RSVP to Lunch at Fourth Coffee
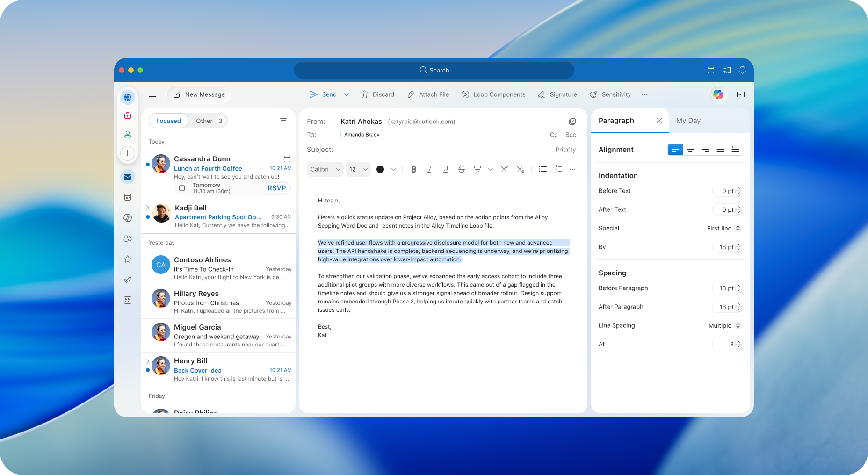The height and width of the screenshot is (475, 868). point(276,188)
